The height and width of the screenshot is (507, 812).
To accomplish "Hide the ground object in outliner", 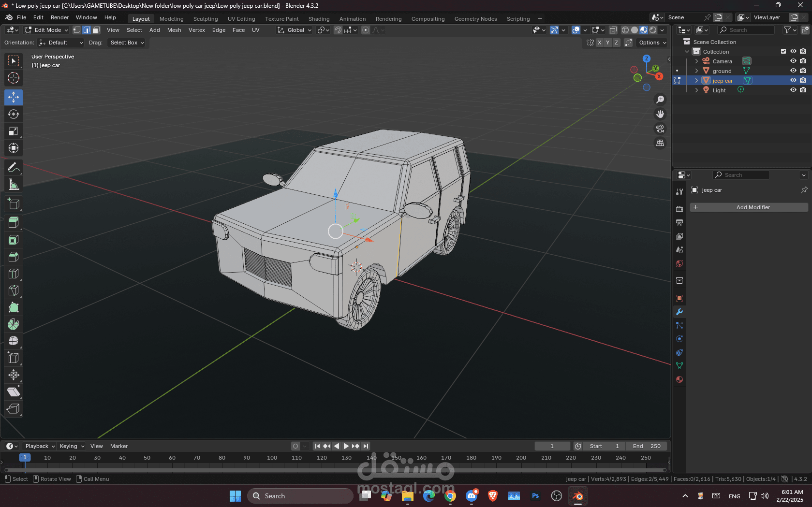I will coord(793,71).
